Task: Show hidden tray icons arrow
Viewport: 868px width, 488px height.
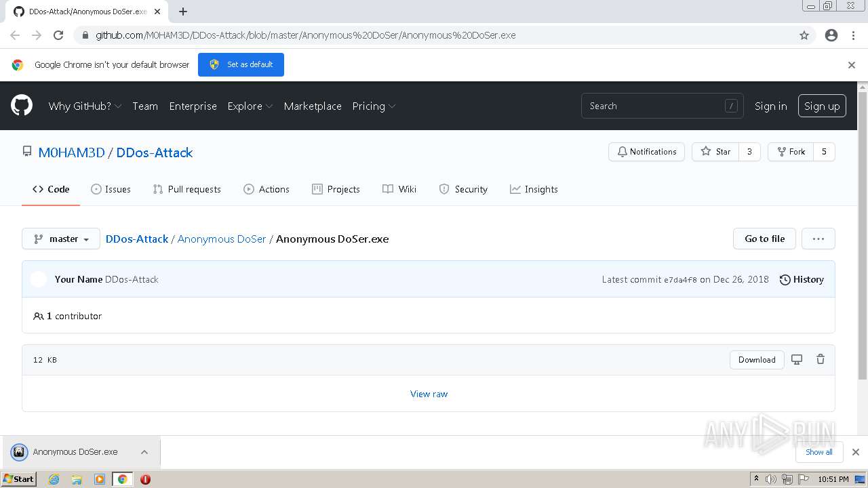Action: tap(756, 479)
